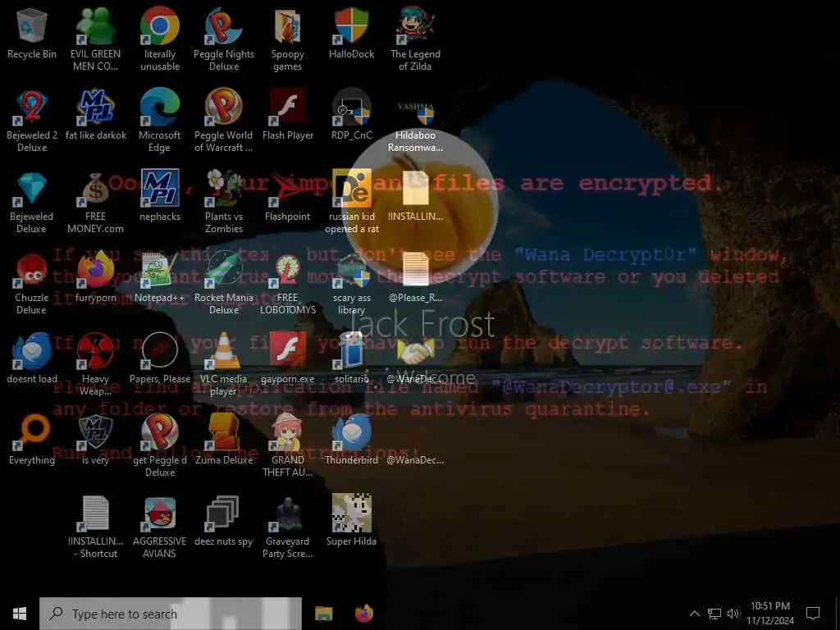Open The Legend of Zilda shortcut
Viewport: 840px width, 630px height.
click(x=415, y=39)
